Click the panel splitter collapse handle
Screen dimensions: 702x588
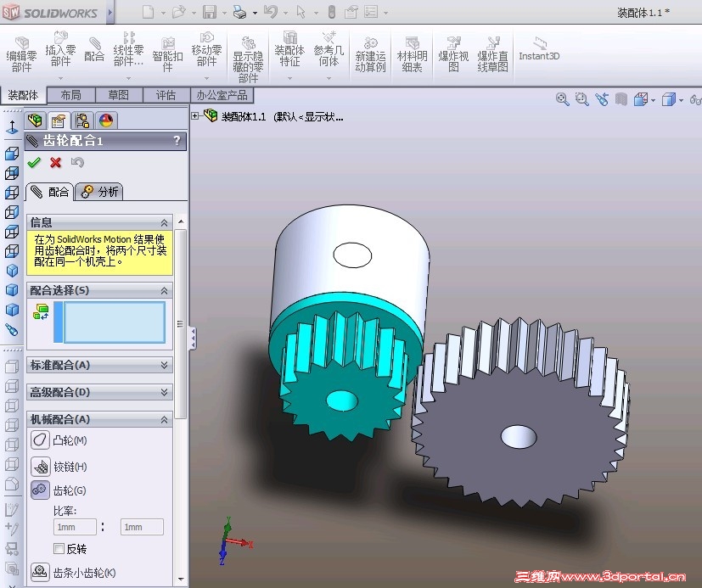(193, 339)
